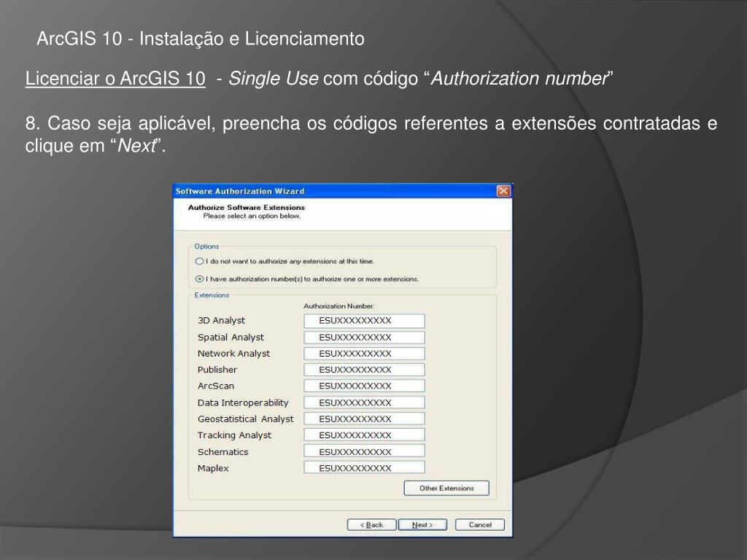Close the Software Authorization Wizard window
This screenshot has width=747, height=560.
click(503, 191)
